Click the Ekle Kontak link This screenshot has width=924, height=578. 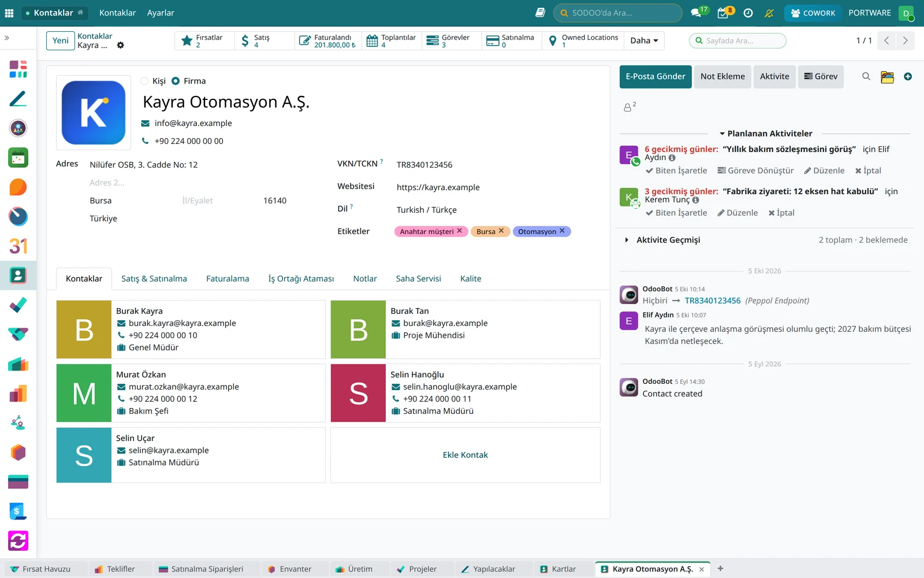465,455
